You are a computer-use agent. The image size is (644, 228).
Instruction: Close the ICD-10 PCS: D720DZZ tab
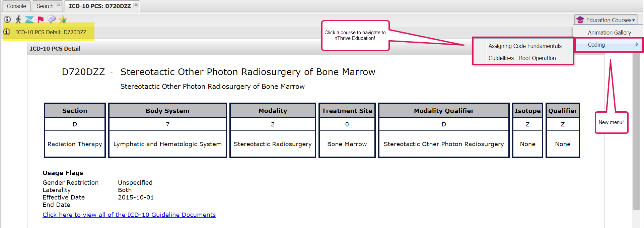pos(136,5)
